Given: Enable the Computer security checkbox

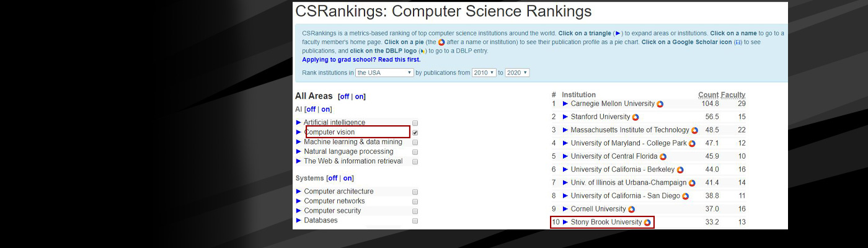Looking at the screenshot, I should [415, 211].
